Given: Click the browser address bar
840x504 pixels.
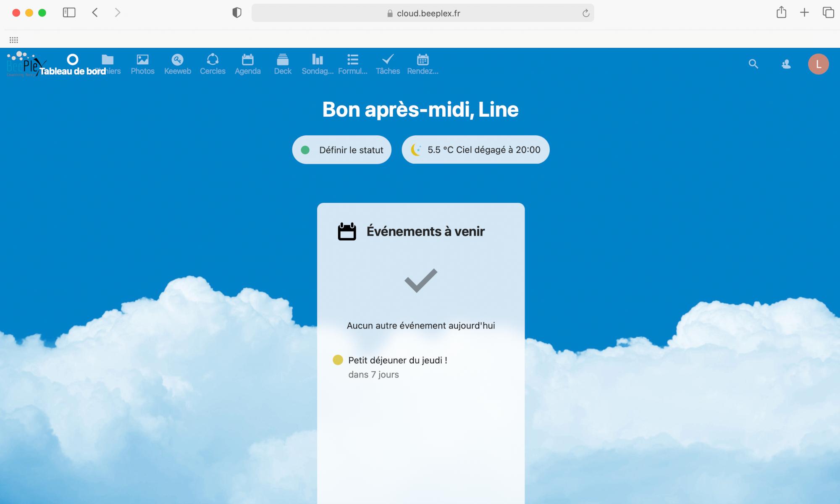Looking at the screenshot, I should (x=423, y=13).
